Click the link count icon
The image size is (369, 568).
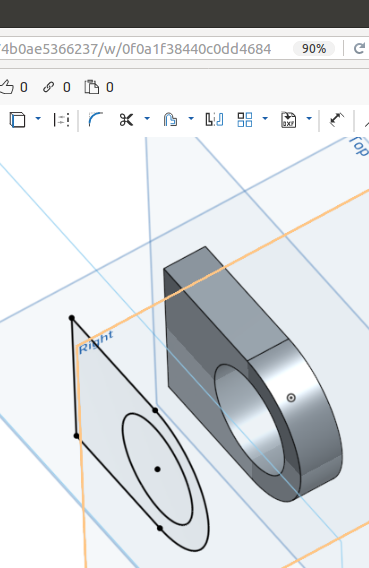point(49,87)
